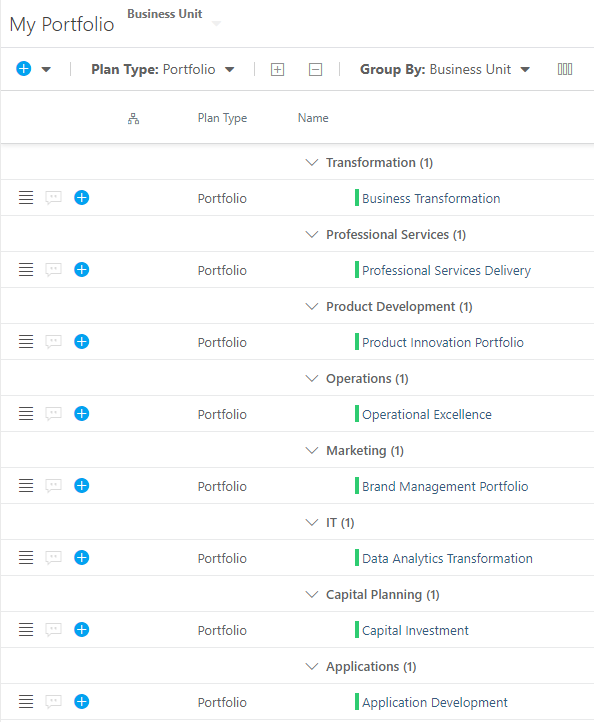Add child item to Data Analytics Transformation
The width and height of the screenshot is (594, 722).
coord(82,558)
